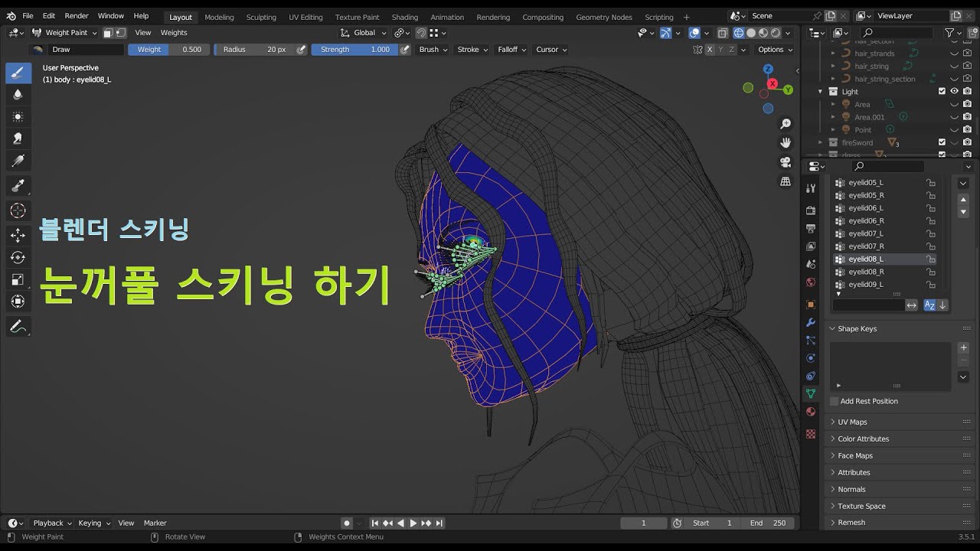980x551 pixels.
Task: Open the Physics properties tab
Action: point(811,357)
